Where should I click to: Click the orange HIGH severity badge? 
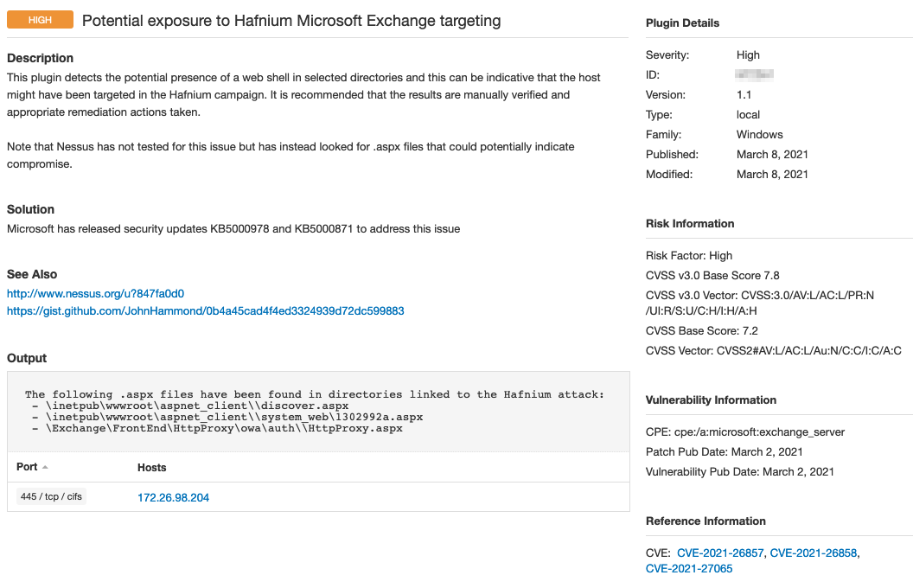(40, 20)
